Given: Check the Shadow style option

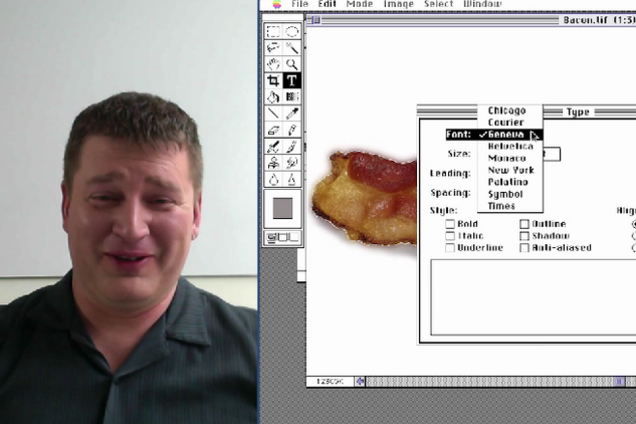Looking at the screenshot, I should point(525,236).
